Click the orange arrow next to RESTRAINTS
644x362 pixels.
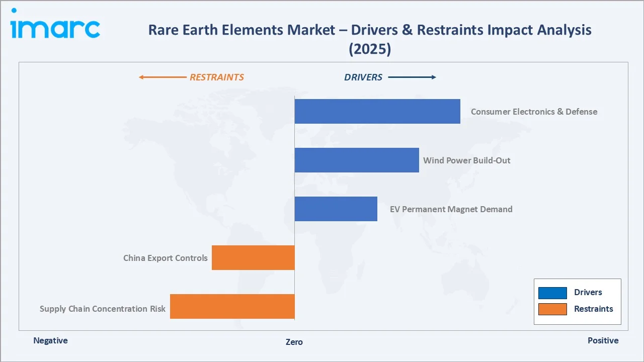(163, 77)
